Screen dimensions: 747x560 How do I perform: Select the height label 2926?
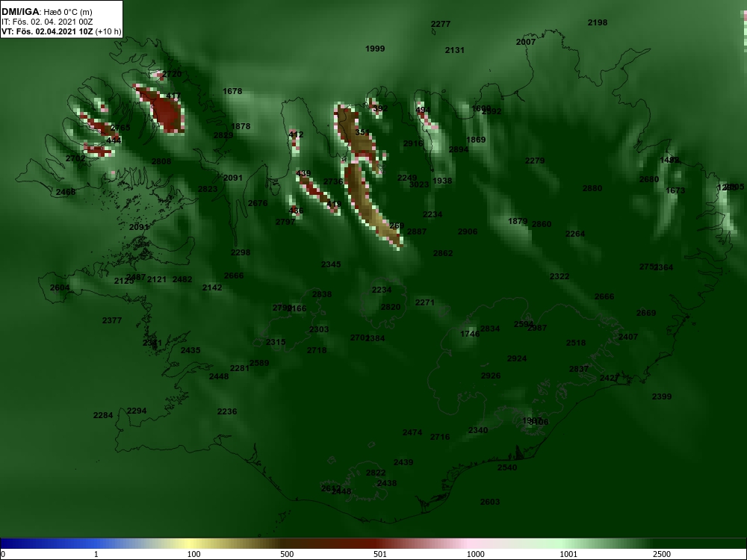point(491,376)
